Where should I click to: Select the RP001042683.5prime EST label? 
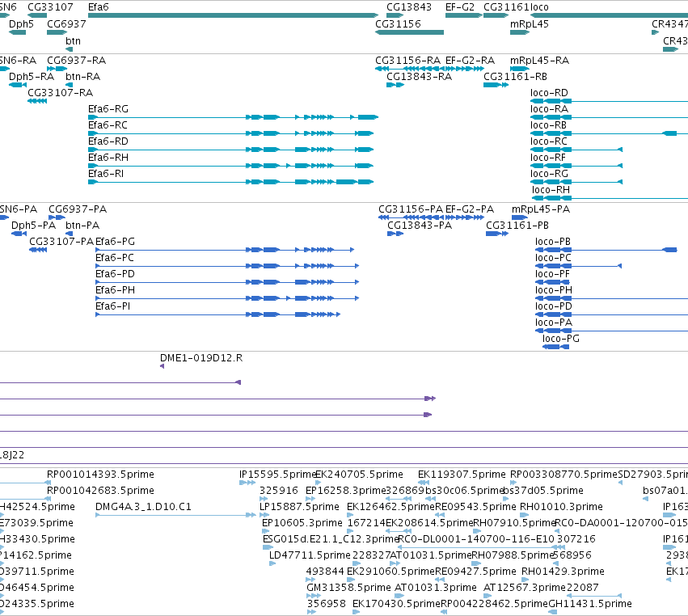pyautogui.click(x=100, y=490)
